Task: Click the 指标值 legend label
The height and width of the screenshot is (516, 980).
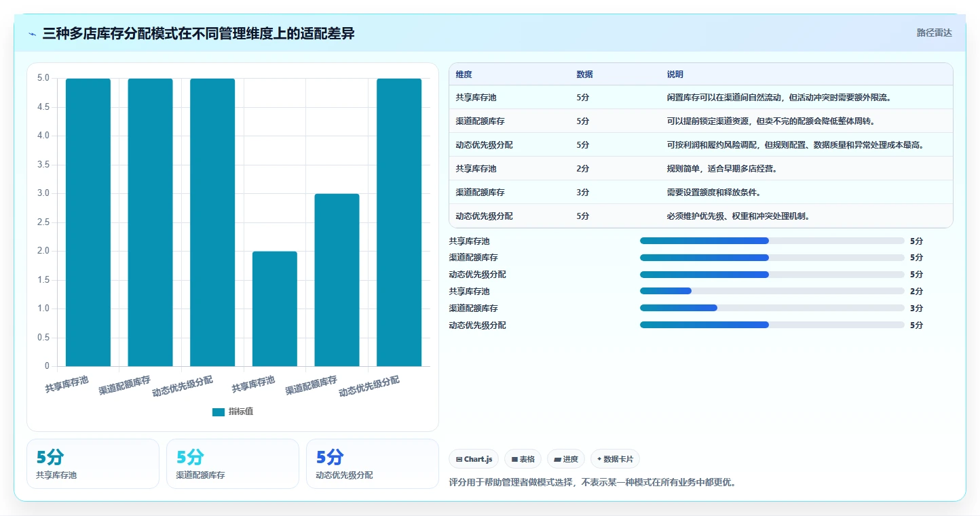Action: 241,412
